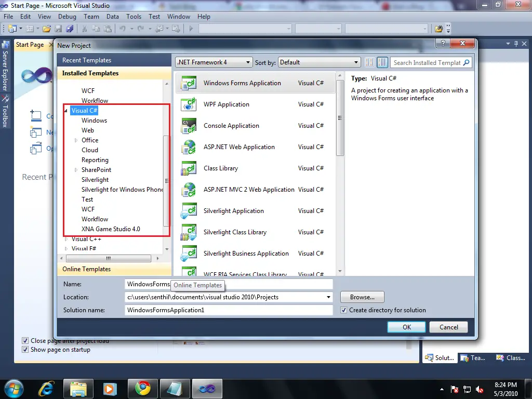
Task: Click the search magnifier in Search Installed Templates
Action: pos(467,62)
